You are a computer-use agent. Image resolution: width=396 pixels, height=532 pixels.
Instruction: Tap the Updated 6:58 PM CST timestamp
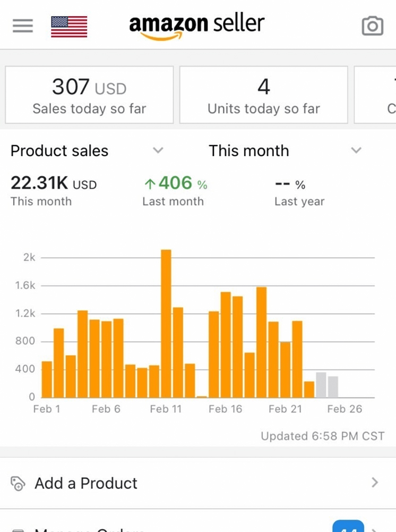tap(322, 436)
